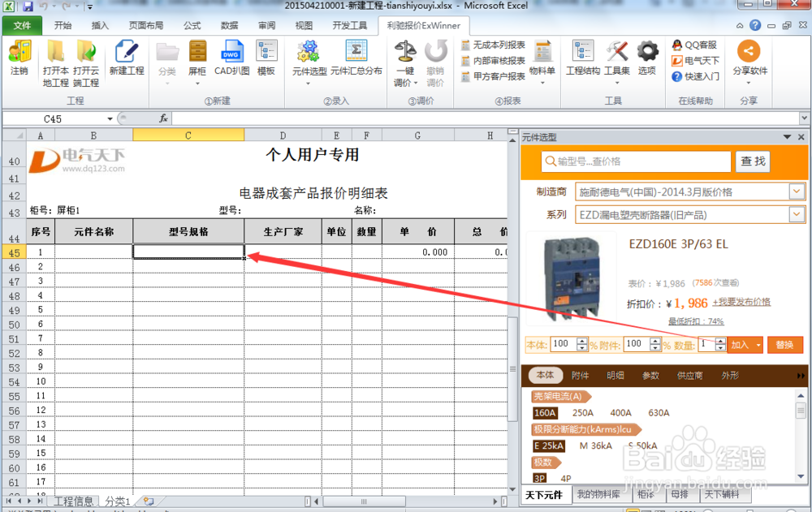
Task: Click the 注销 logout icon
Action: (19, 58)
